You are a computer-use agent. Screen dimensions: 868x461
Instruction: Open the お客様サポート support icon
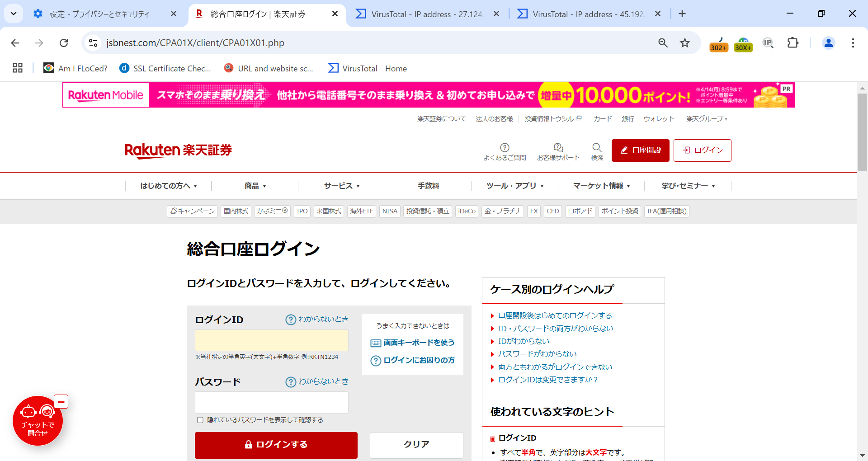558,152
